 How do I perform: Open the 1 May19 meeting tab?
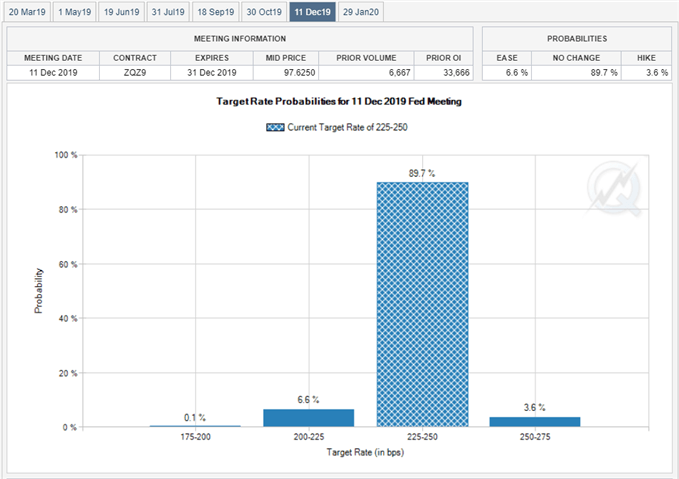pyautogui.click(x=74, y=12)
